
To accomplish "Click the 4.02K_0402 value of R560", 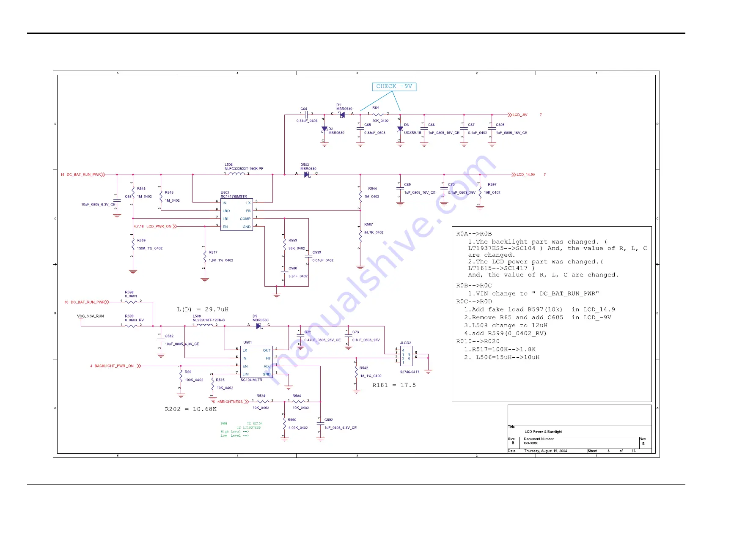I will pyautogui.click(x=298, y=428).
